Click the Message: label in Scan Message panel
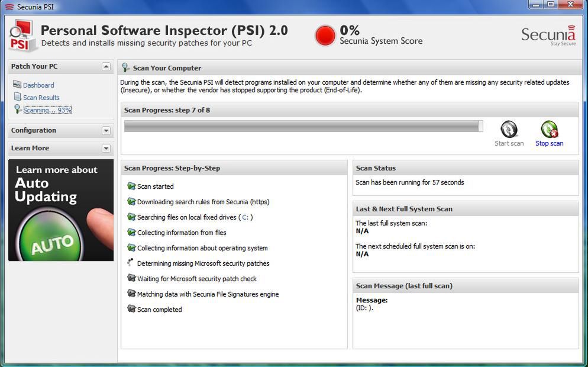The width and height of the screenshot is (588, 367). [371, 300]
